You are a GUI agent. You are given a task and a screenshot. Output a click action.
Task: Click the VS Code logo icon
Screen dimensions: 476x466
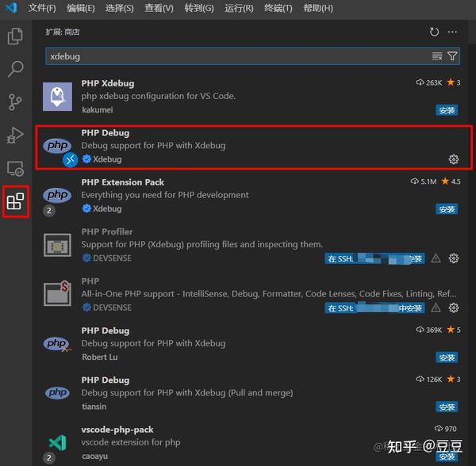(x=12, y=8)
